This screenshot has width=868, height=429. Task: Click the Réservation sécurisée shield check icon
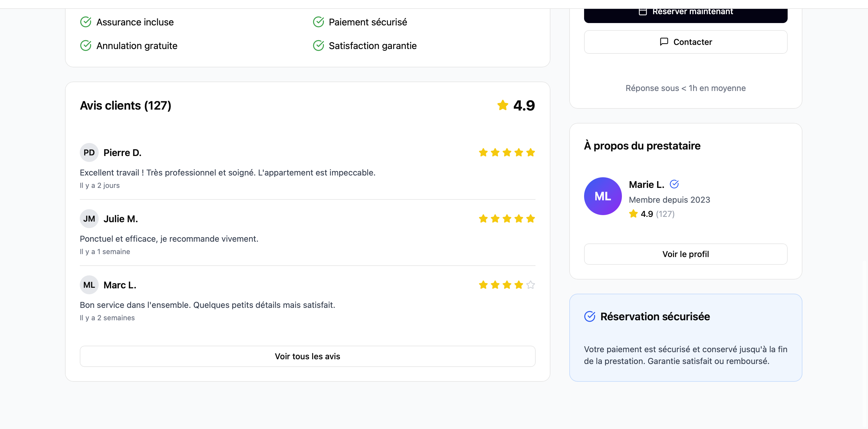pyautogui.click(x=589, y=316)
